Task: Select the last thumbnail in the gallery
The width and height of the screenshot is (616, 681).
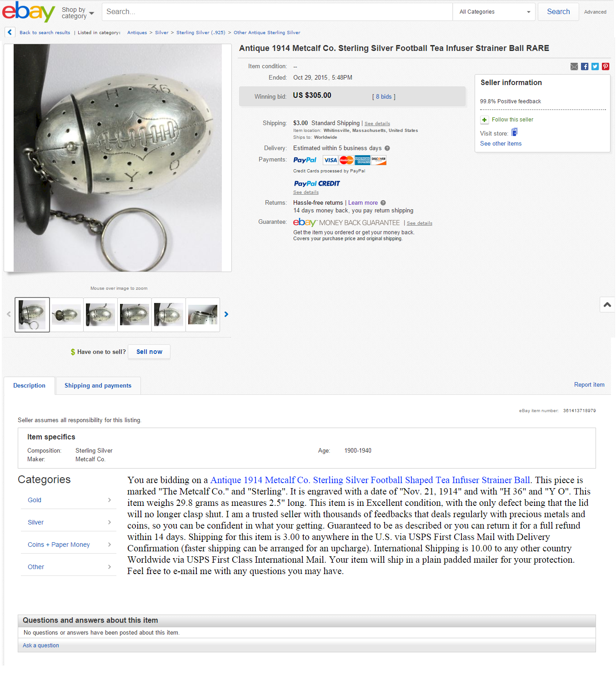Action: click(x=203, y=315)
